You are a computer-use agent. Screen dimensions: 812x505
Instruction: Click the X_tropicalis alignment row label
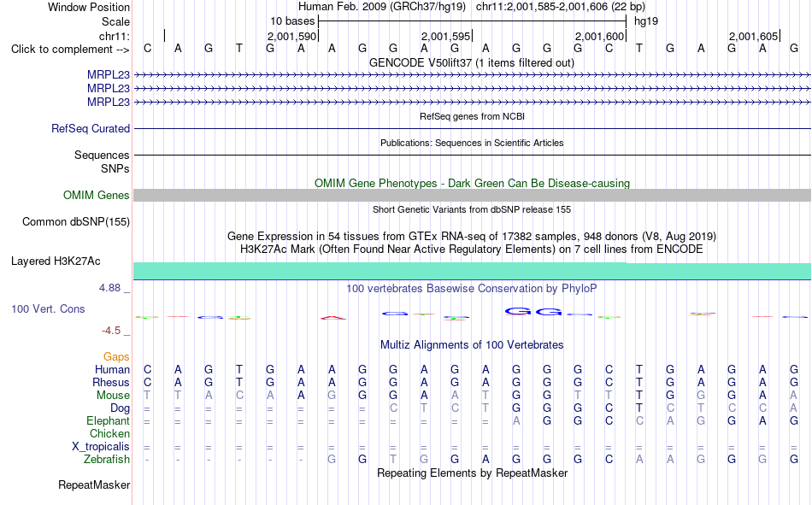point(101,447)
